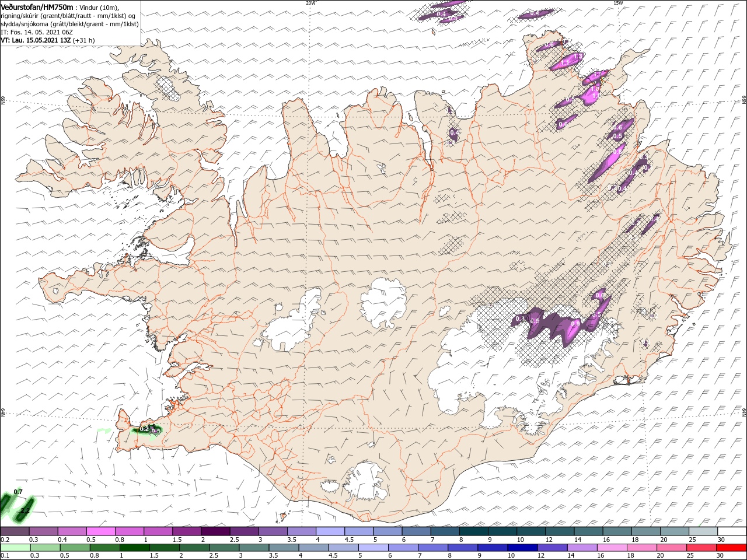Select top legend swatch between 1.5 and 2

[187, 531]
